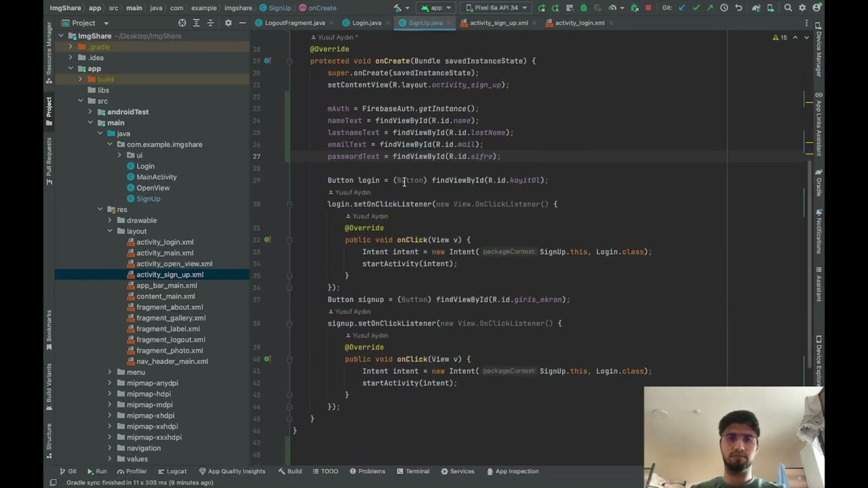Image resolution: width=868 pixels, height=488 pixels.
Task: Expand all icon in Project panel header
Action: [x=196, y=22]
